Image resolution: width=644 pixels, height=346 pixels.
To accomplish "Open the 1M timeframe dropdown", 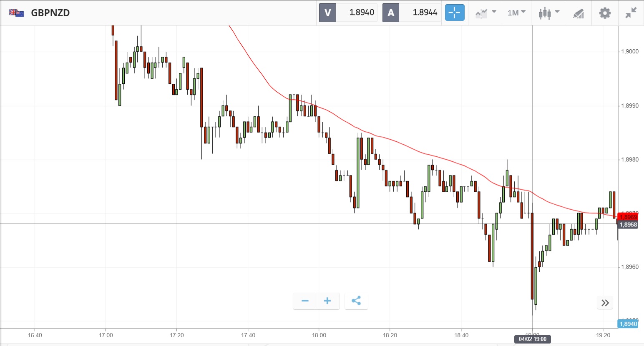I will (x=516, y=13).
